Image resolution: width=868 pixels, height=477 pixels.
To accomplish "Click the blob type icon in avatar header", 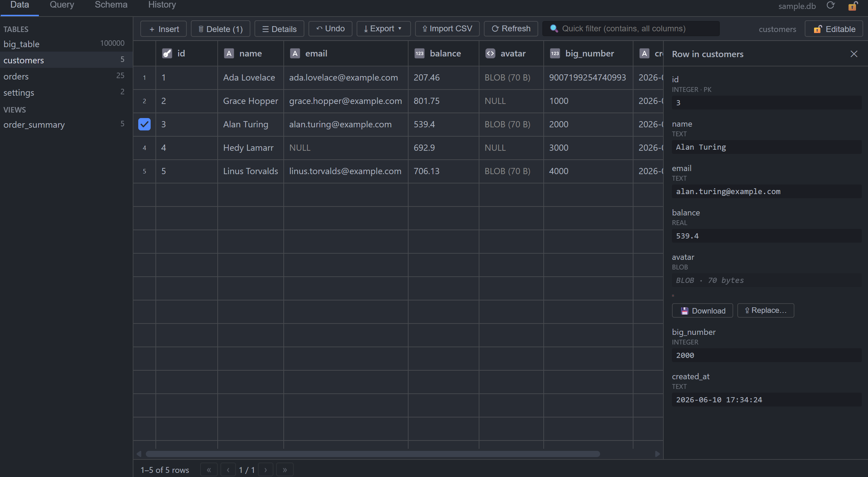I will (x=490, y=53).
